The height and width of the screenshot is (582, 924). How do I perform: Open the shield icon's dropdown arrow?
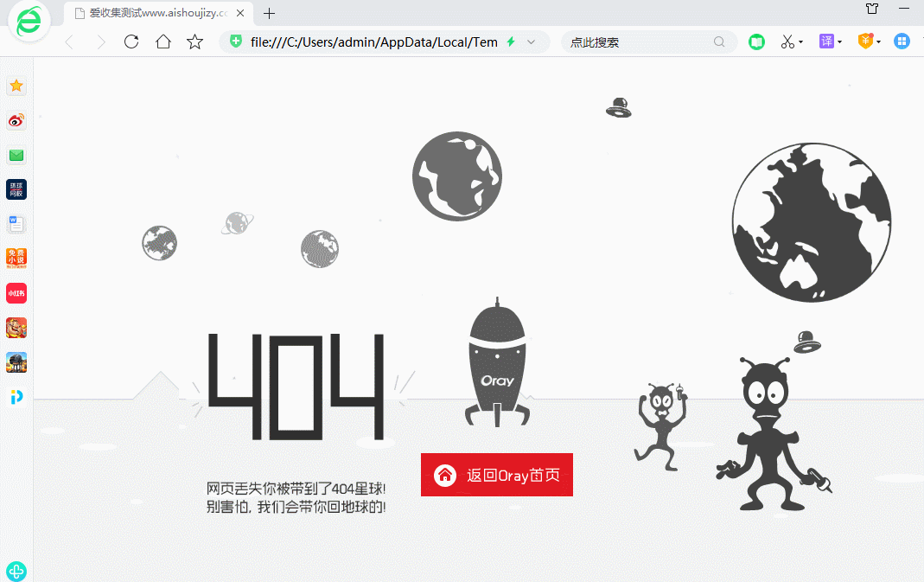coord(876,41)
